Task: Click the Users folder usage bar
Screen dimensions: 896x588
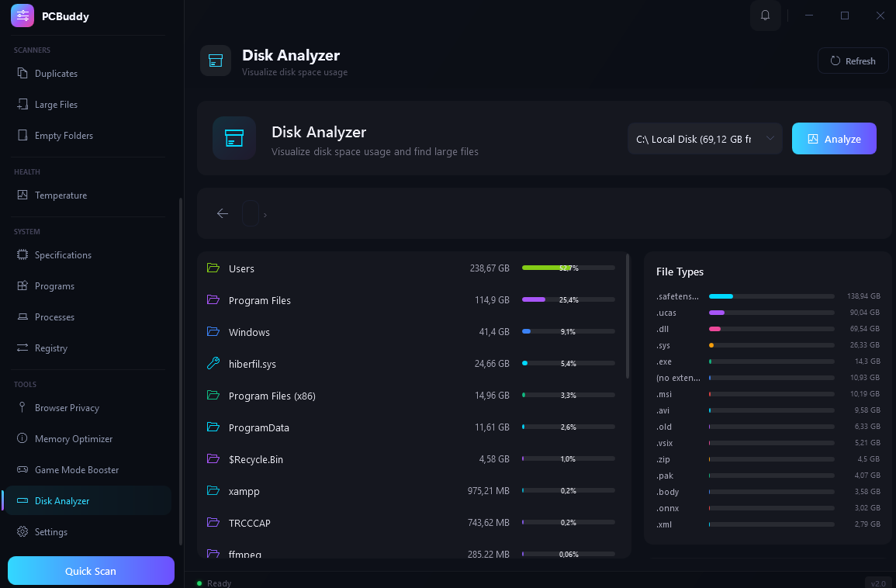Action: tap(567, 268)
